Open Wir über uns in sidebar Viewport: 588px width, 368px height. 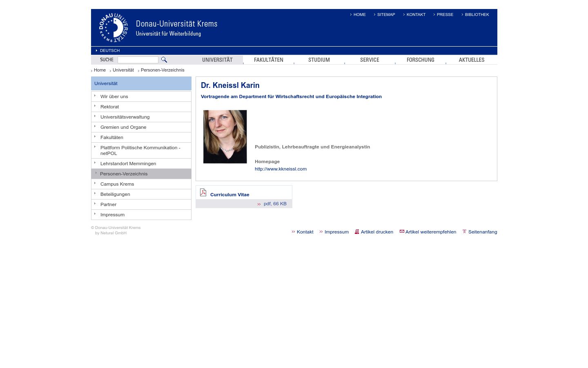[141, 96]
